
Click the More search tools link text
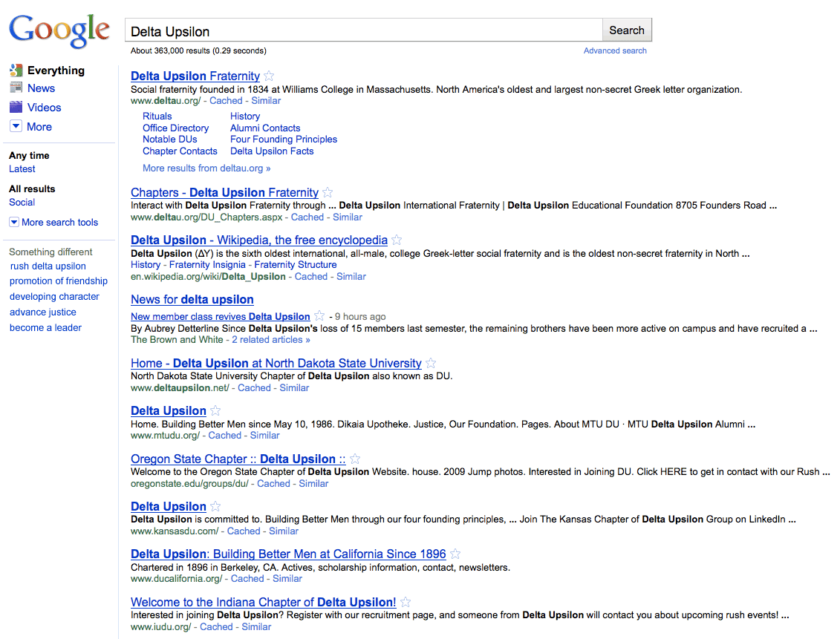pyautogui.click(x=59, y=222)
